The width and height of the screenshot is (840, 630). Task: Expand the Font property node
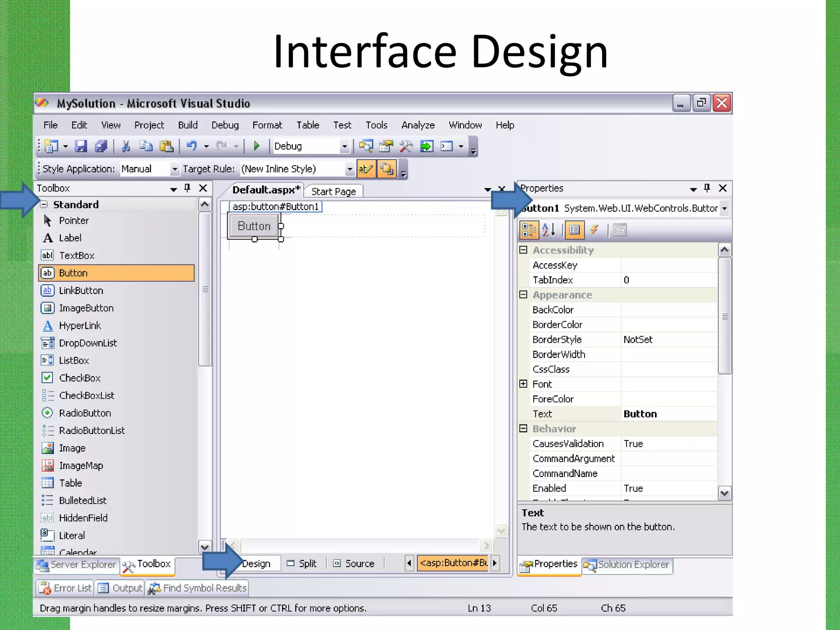coord(523,384)
